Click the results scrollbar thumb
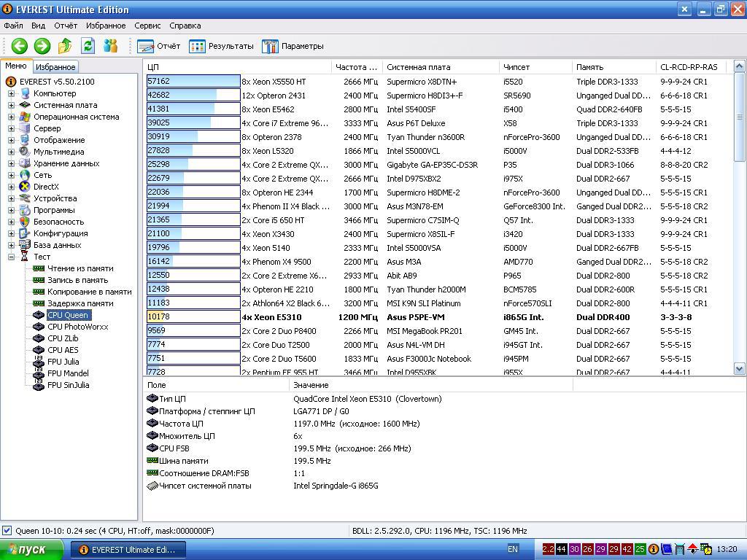Screen dimensions: 747x560 click(740, 117)
